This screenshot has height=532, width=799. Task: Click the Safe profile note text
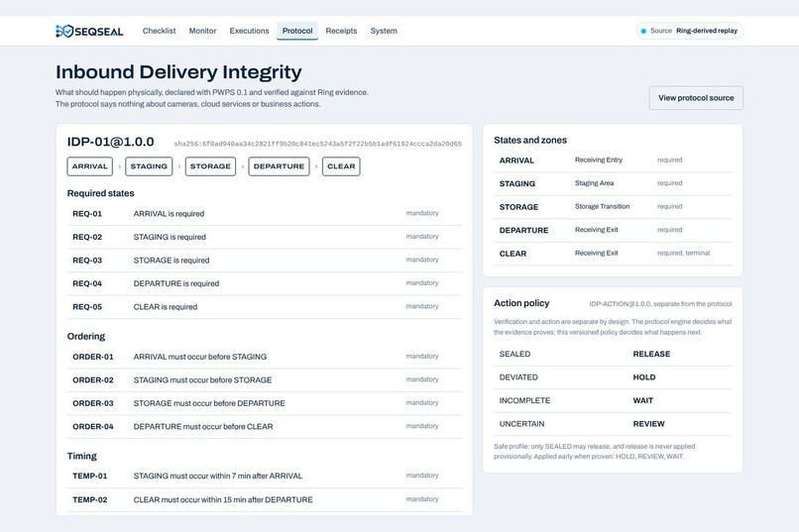pyautogui.click(x=594, y=452)
